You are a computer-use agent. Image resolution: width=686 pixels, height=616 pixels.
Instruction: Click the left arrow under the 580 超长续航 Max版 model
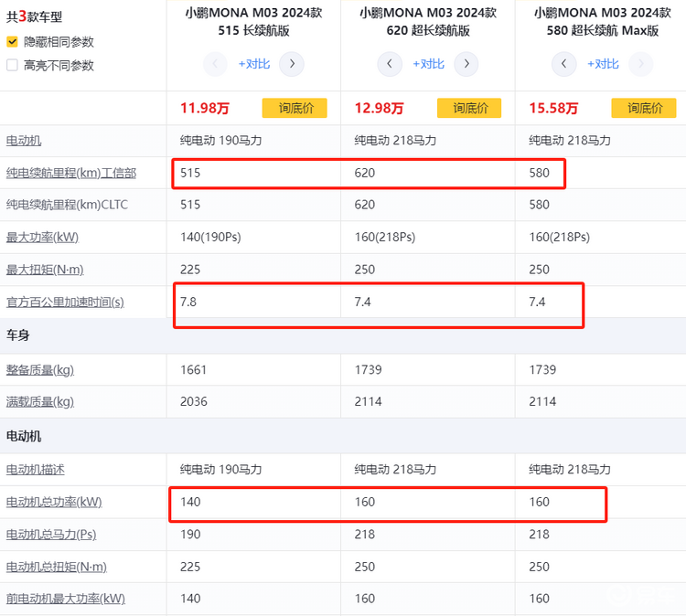coord(564,64)
